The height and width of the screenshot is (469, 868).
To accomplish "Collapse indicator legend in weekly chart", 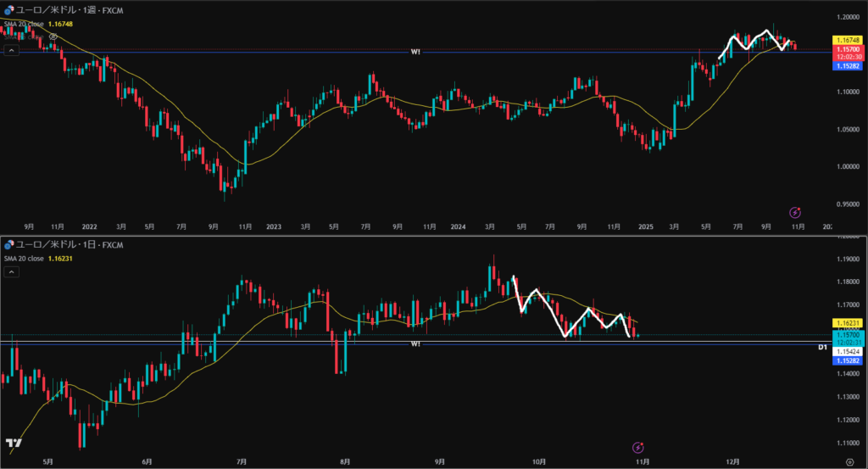I will [11, 51].
